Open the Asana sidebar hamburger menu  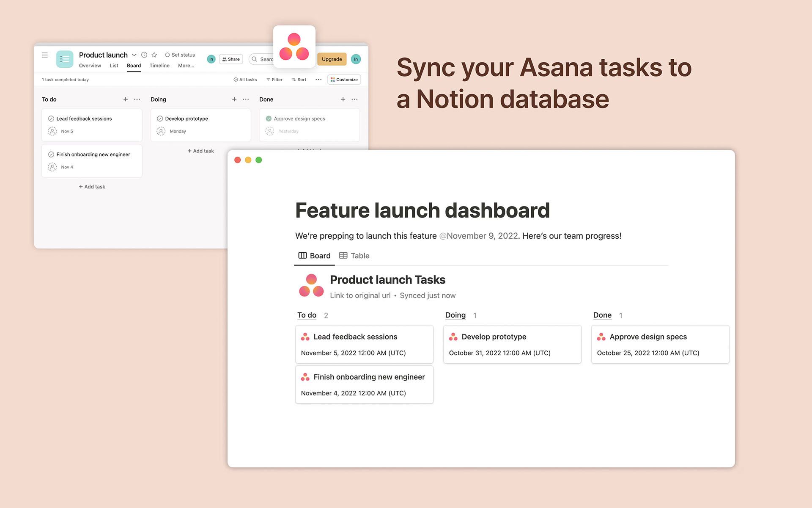[x=45, y=55]
